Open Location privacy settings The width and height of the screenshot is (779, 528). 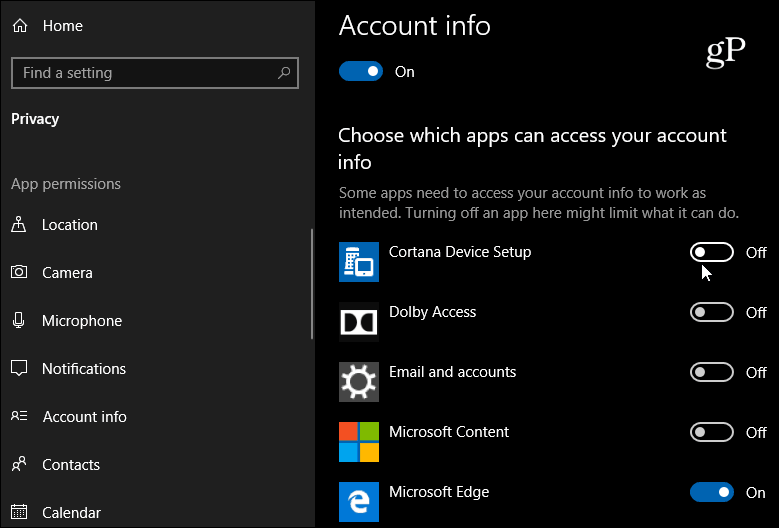point(70,225)
